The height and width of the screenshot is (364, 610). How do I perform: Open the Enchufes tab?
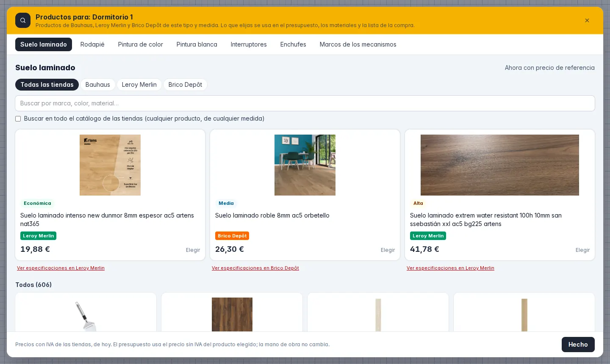(293, 44)
